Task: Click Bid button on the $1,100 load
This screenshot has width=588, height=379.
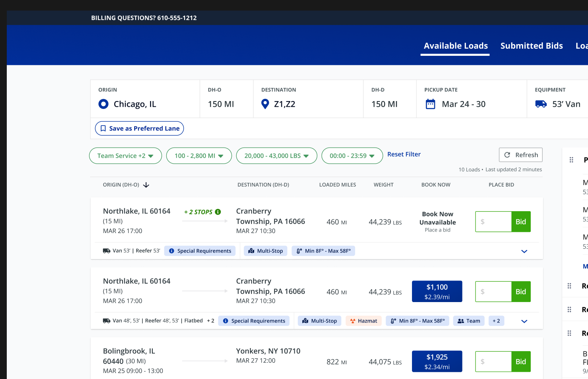Action: click(521, 292)
